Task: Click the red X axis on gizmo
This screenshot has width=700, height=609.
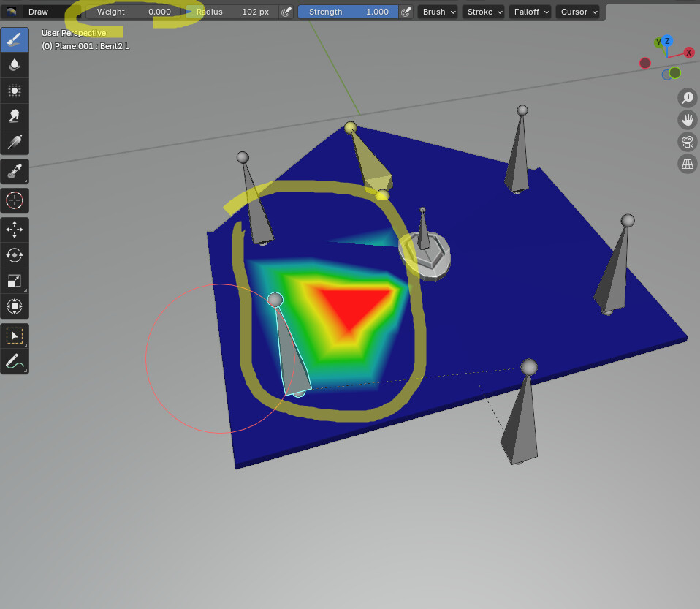Action: click(689, 53)
